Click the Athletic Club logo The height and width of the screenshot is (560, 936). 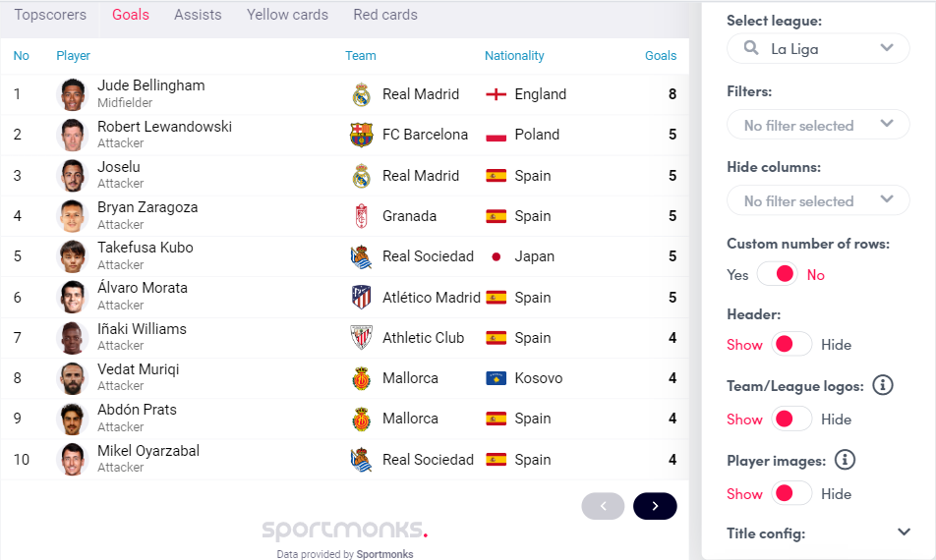point(362,338)
